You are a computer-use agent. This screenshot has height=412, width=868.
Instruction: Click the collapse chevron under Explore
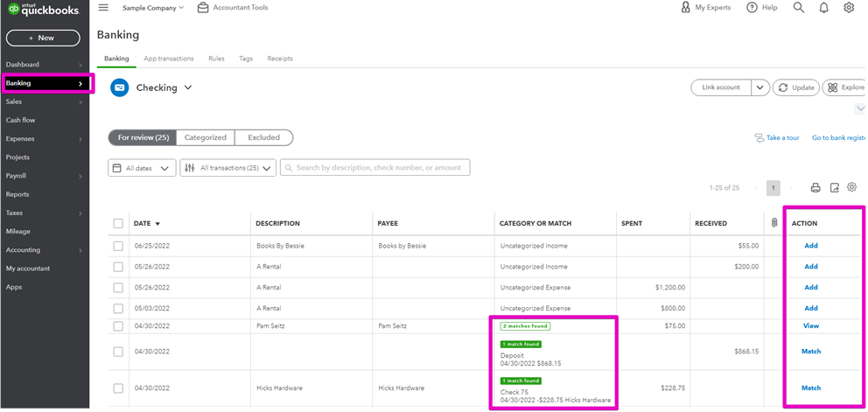click(x=860, y=108)
